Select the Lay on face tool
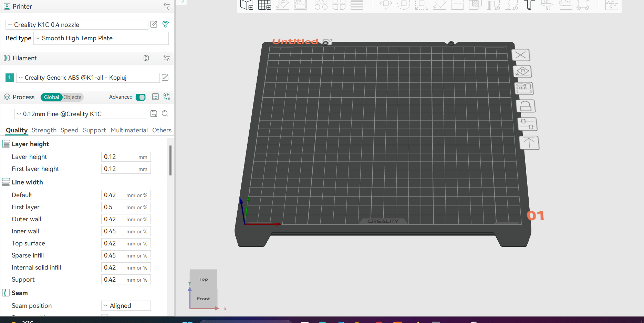 pos(439,4)
